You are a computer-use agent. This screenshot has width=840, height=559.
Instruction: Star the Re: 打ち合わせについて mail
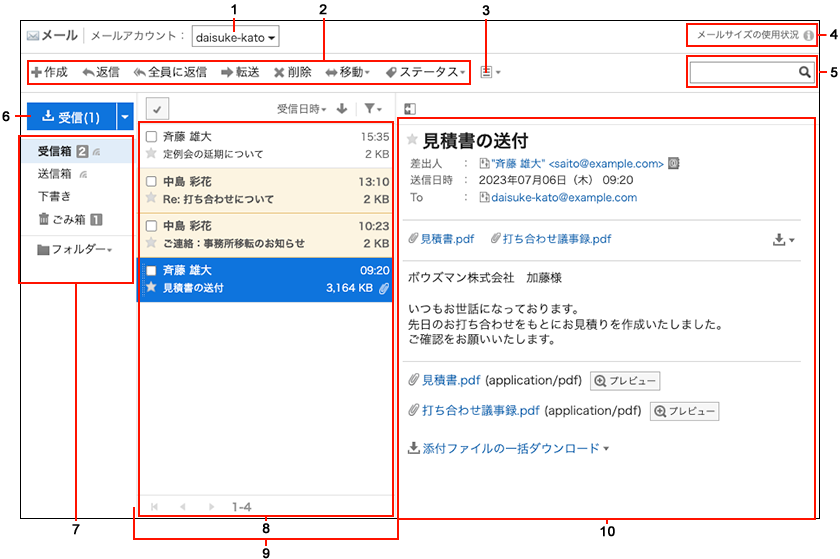[x=152, y=198]
